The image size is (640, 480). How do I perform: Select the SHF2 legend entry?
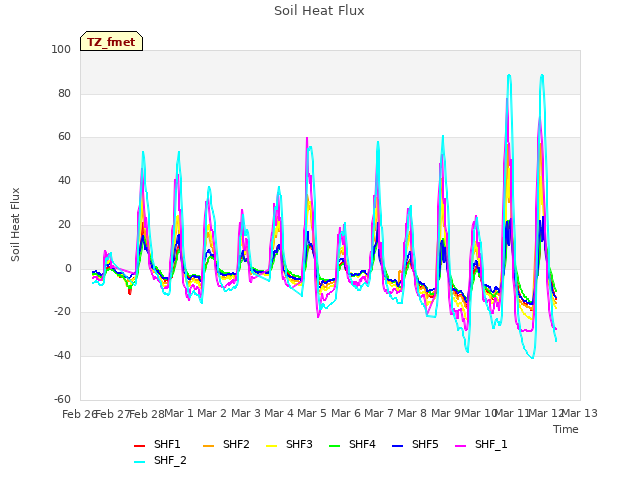[226, 444]
